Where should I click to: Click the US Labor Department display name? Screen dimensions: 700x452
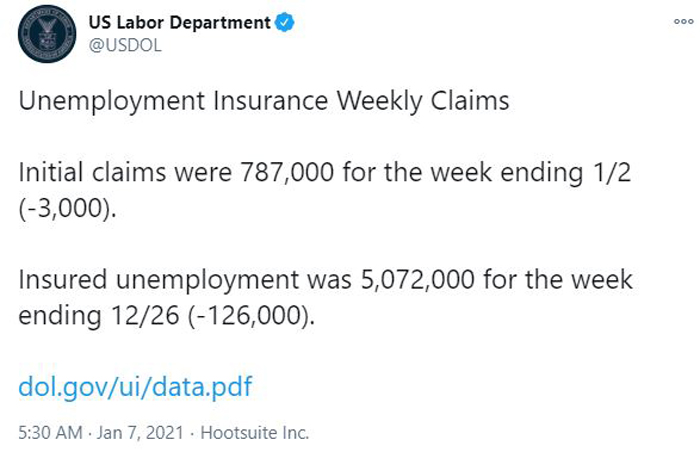(179, 22)
